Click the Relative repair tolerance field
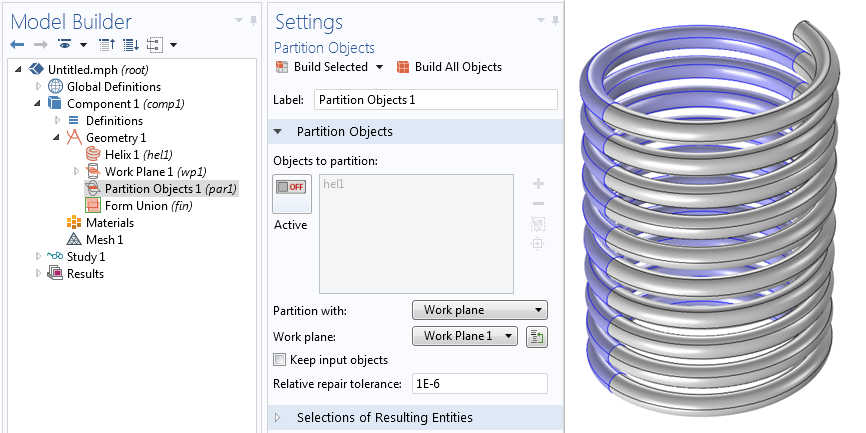 pyautogui.click(x=479, y=383)
